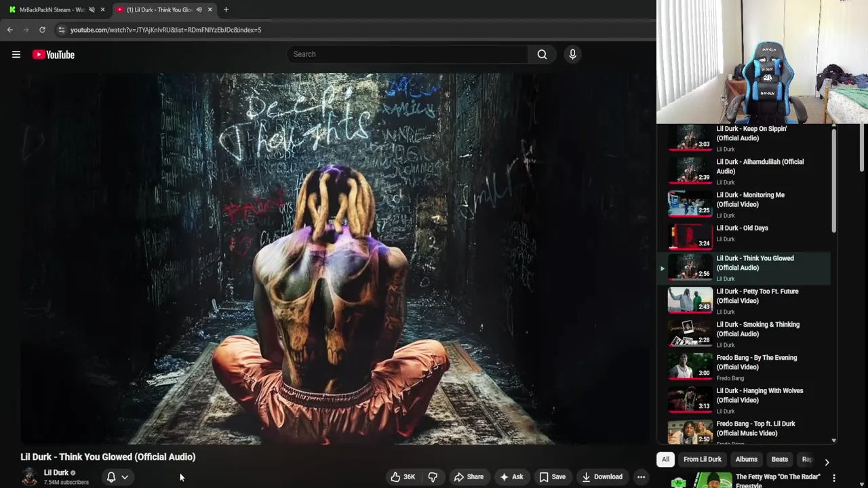Play Fredo Bang - By The Evening
This screenshot has height=488, width=868.
click(x=745, y=367)
